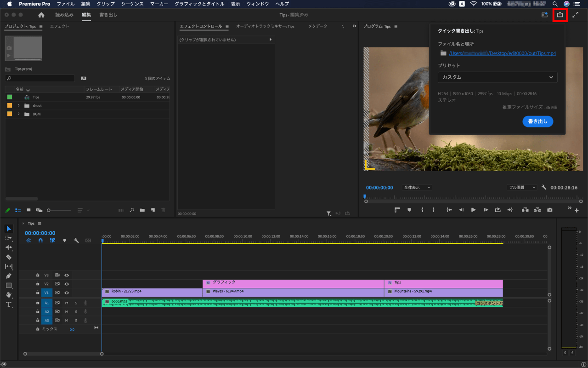
Task: Switch to メタデータ panel tab
Action: click(318, 27)
